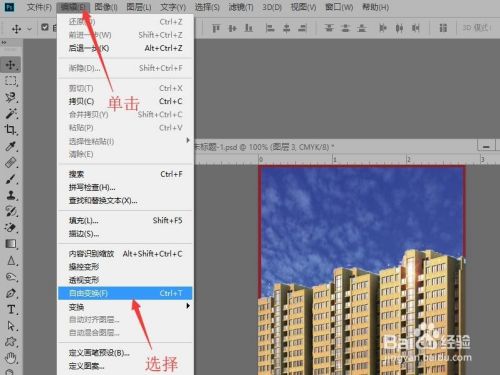Open the Move tool preset dropdown arrow

coord(29,29)
